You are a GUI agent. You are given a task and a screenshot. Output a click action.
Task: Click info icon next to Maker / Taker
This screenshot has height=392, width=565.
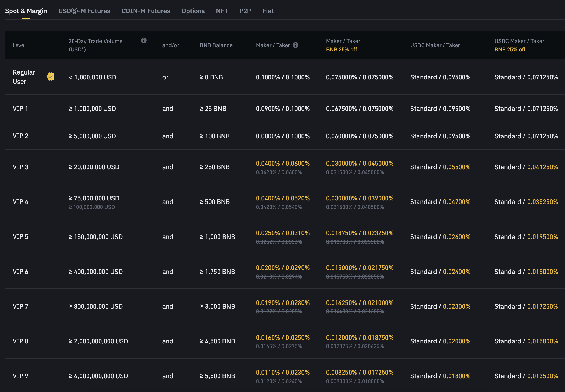pyautogui.click(x=295, y=45)
